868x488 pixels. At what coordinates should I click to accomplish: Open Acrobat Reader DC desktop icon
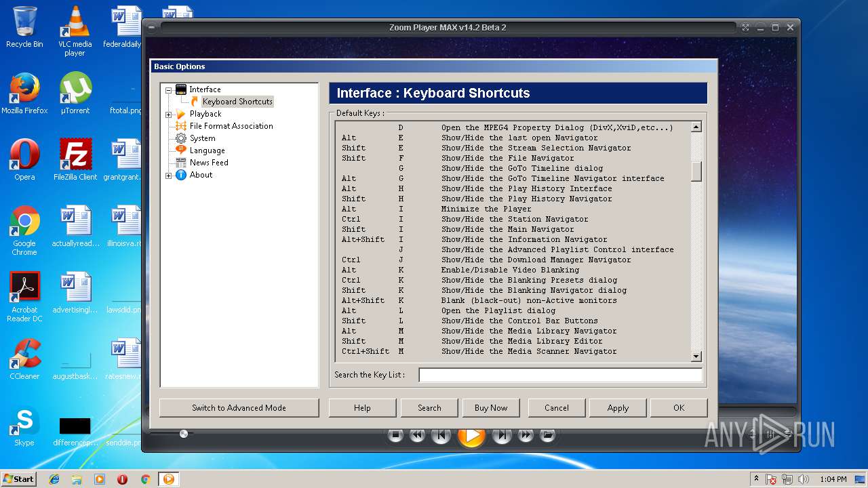coord(24,297)
